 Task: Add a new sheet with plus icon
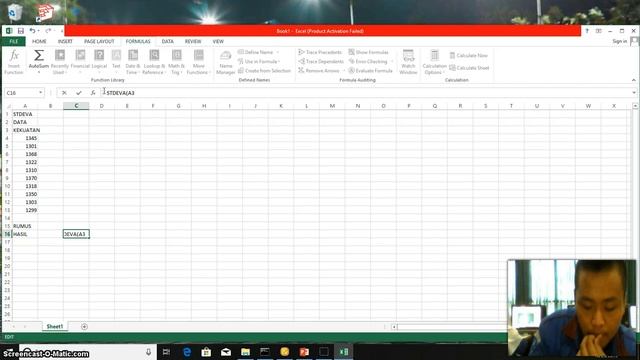pyautogui.click(x=84, y=327)
